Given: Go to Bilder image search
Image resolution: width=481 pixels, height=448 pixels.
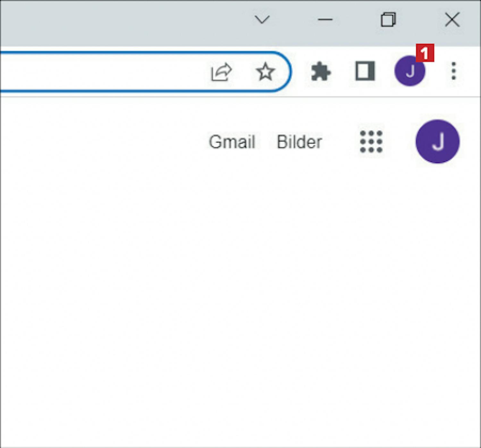Looking at the screenshot, I should click(299, 142).
